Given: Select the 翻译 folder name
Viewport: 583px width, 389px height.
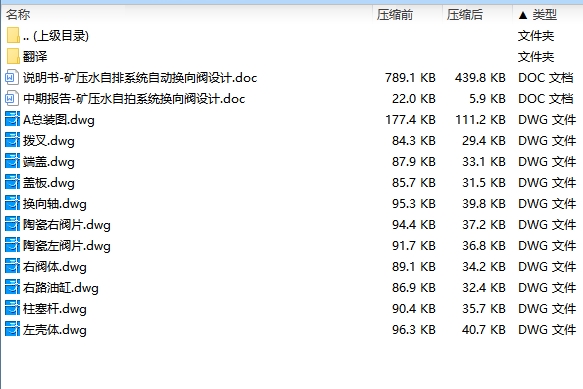Looking at the screenshot, I should coord(35,57).
